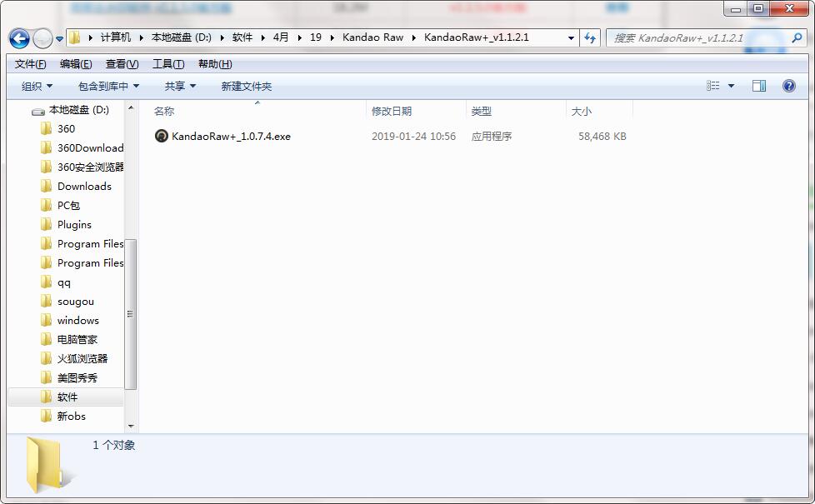Click the sougou folder icon in tree
The width and height of the screenshot is (815, 504).
tap(47, 302)
